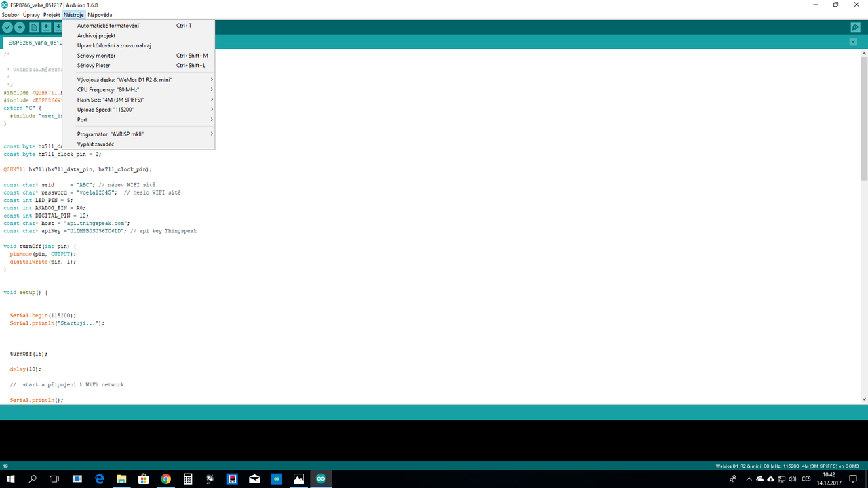Image resolution: width=868 pixels, height=488 pixels.
Task: Select Uprav kódování a znovu nahraj
Action: tap(138, 45)
